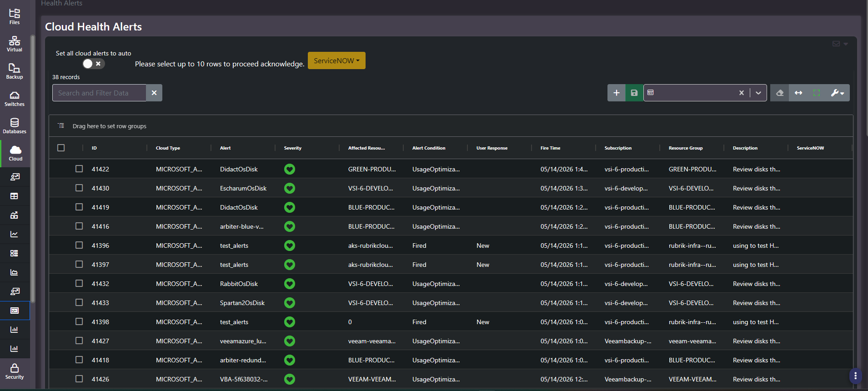Select the checkbox for alert 41419

[x=79, y=207]
